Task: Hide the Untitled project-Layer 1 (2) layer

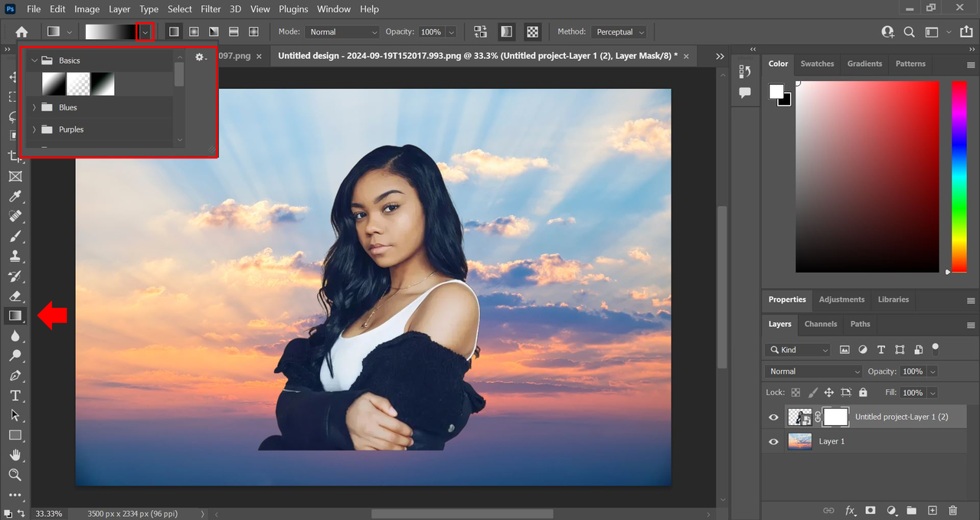Action: coord(773,417)
